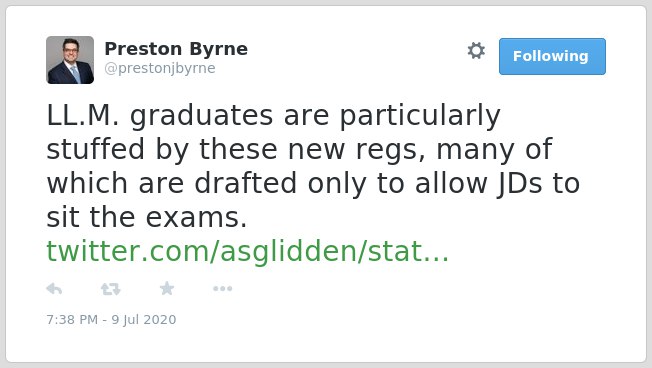Viewport: 652px width, 368px height.
Task: Click the tweet body text about LL.M. graduates
Action: point(313,166)
